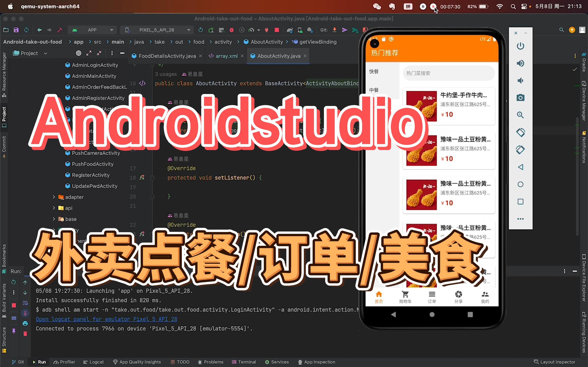Push commits with the green Git arrow

(x=355, y=30)
